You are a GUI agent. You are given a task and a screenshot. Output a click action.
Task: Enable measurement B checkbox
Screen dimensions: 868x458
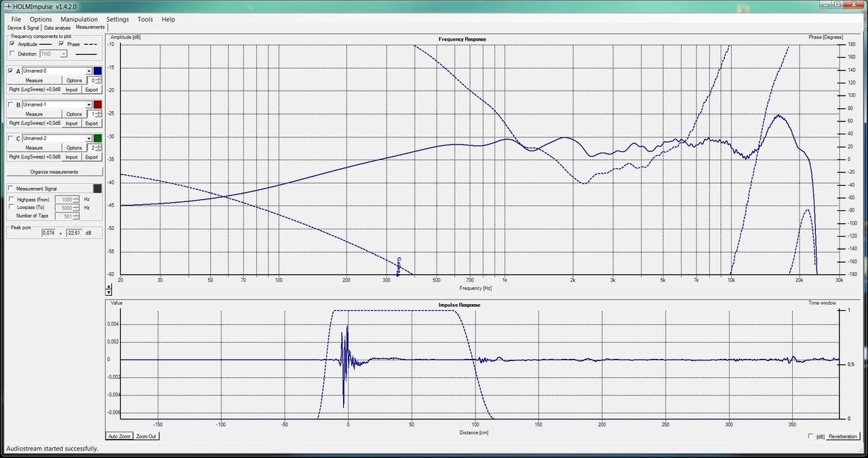point(10,104)
